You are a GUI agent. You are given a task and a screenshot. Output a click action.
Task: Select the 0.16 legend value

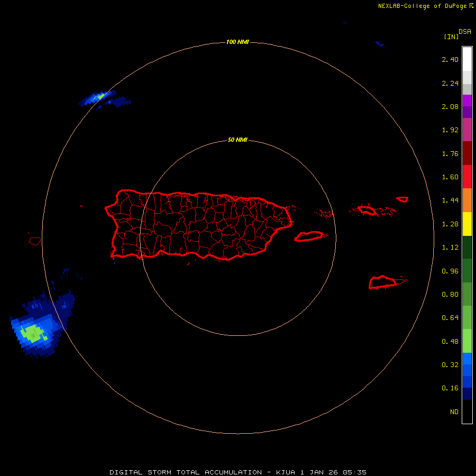click(x=450, y=388)
